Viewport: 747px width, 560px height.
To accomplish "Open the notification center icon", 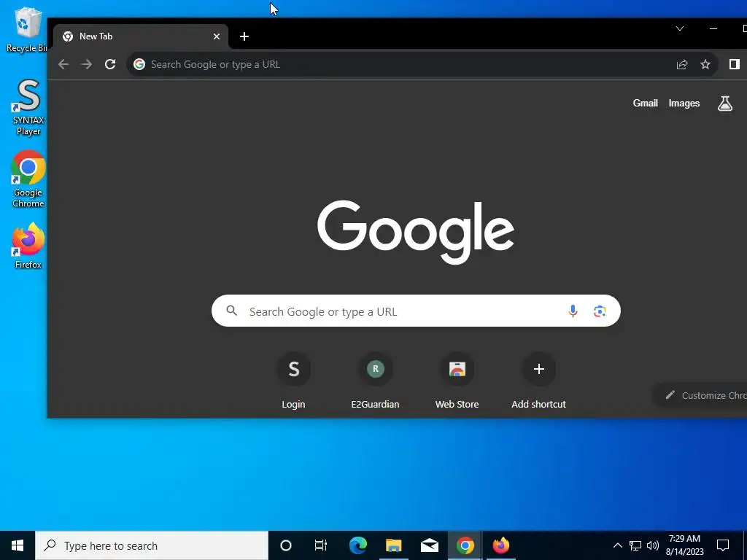I will click(x=723, y=545).
